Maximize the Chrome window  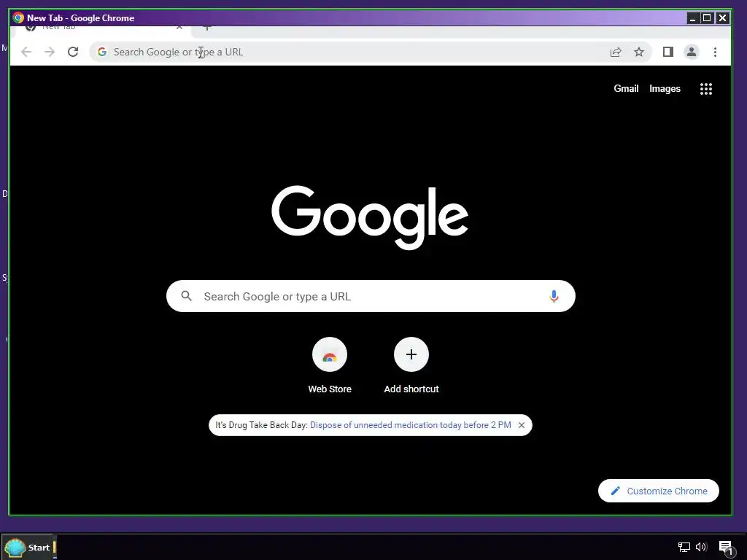708,18
